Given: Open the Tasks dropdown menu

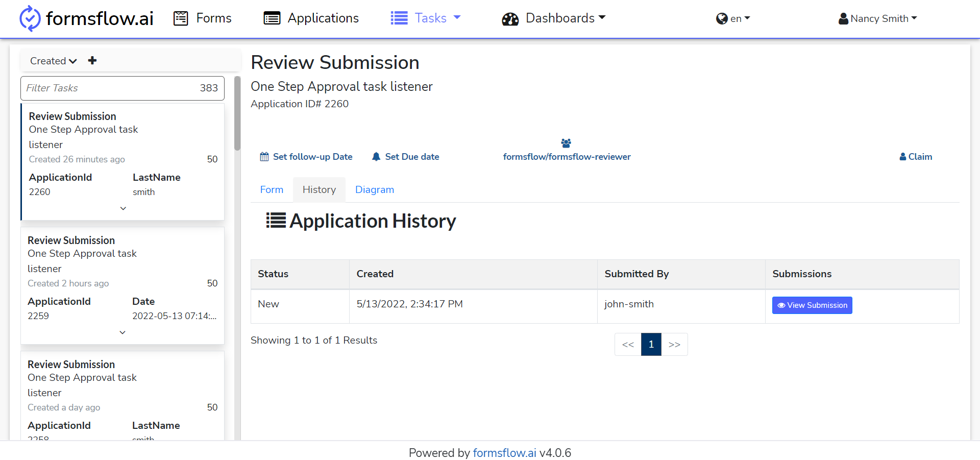Looking at the screenshot, I should (426, 18).
